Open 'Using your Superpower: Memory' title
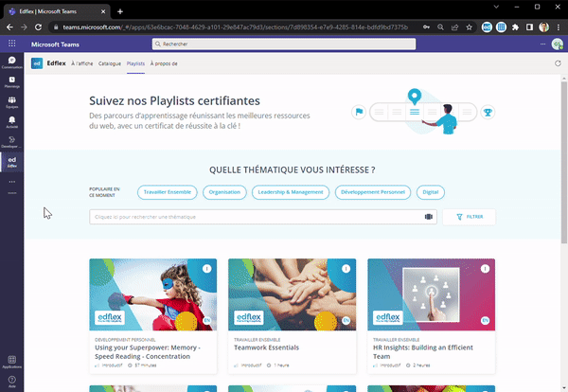Screen dimensions: 568x392 pos(148,352)
